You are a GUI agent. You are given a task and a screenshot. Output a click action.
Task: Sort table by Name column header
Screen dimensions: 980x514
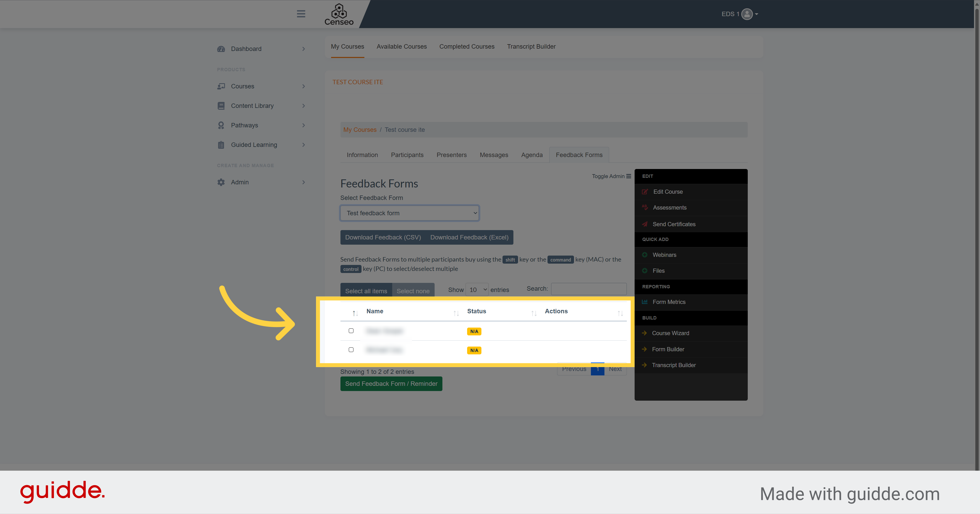(x=375, y=311)
